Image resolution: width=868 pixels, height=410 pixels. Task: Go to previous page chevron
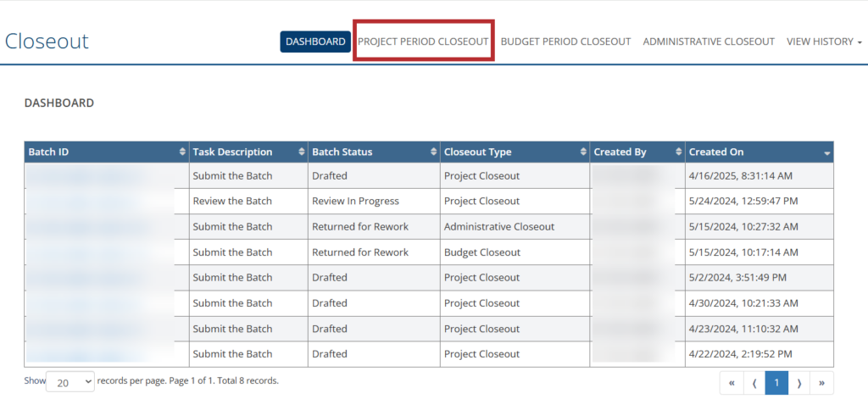[x=754, y=383]
